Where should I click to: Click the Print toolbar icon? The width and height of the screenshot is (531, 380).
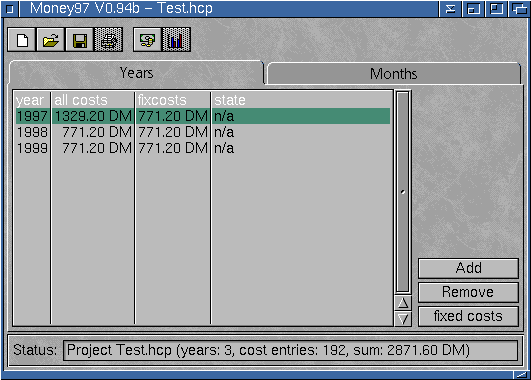click(x=108, y=40)
